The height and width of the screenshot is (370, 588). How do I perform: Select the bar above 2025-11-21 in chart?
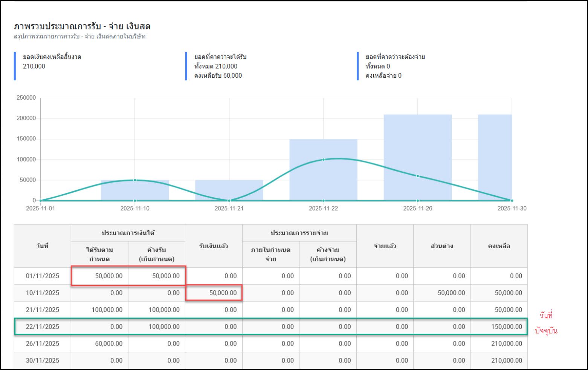[x=229, y=190]
